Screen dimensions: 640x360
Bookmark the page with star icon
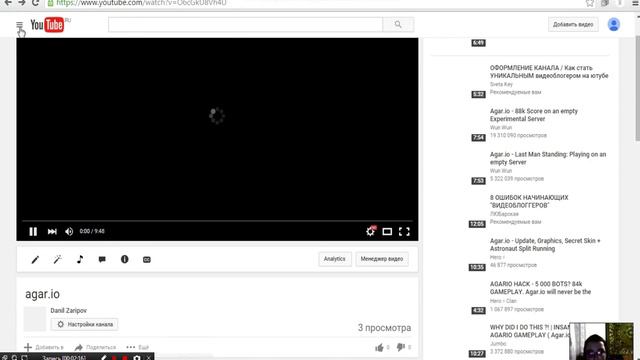pos(590,3)
